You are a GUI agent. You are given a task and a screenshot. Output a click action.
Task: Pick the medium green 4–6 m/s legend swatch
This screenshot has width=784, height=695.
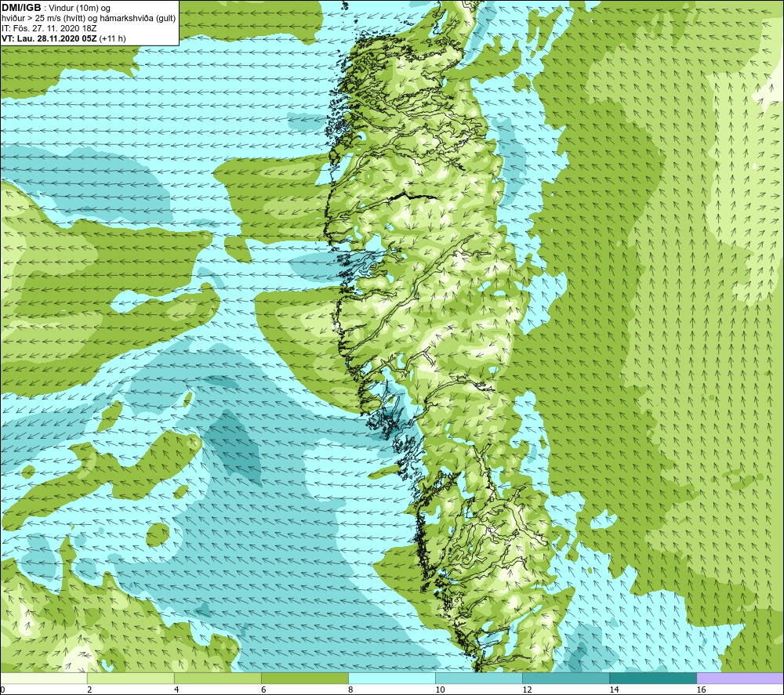point(217,679)
